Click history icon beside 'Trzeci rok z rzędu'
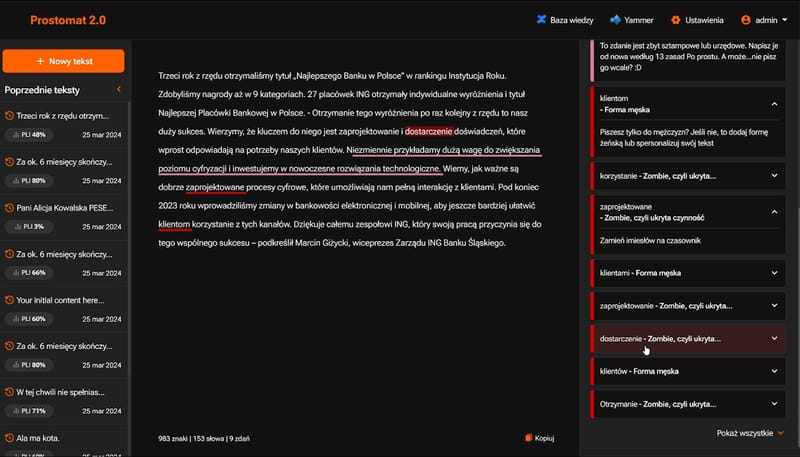The height and width of the screenshot is (457, 800). click(x=9, y=116)
